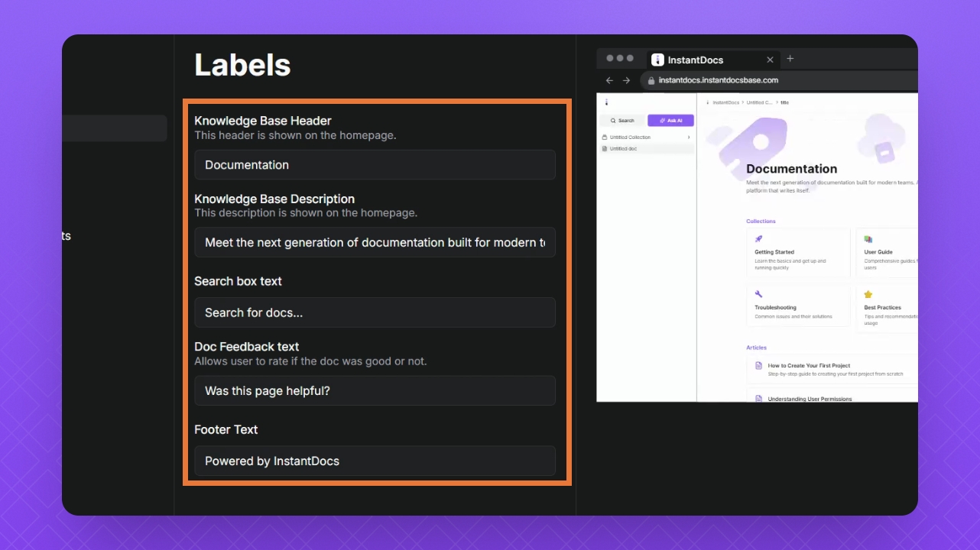980x550 pixels.
Task: Click the InstantDocs logo in preview sidebar
Action: point(605,102)
